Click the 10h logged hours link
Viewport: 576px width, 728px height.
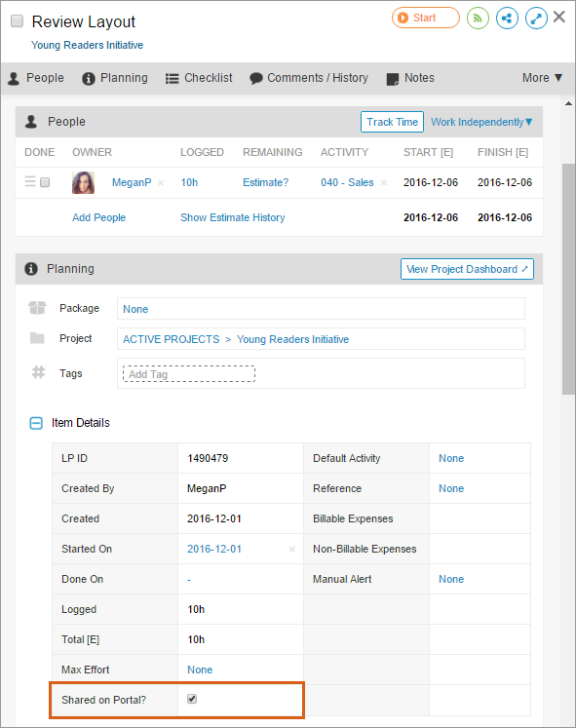[189, 182]
